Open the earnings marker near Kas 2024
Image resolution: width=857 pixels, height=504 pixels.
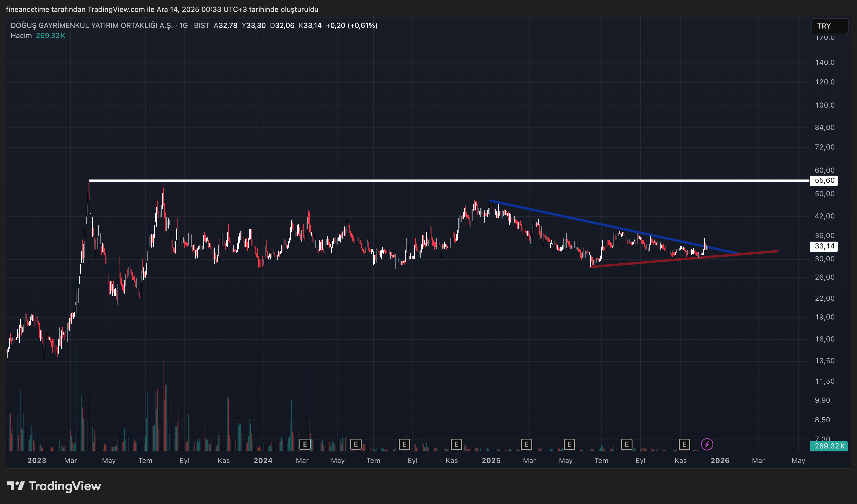[x=456, y=444]
